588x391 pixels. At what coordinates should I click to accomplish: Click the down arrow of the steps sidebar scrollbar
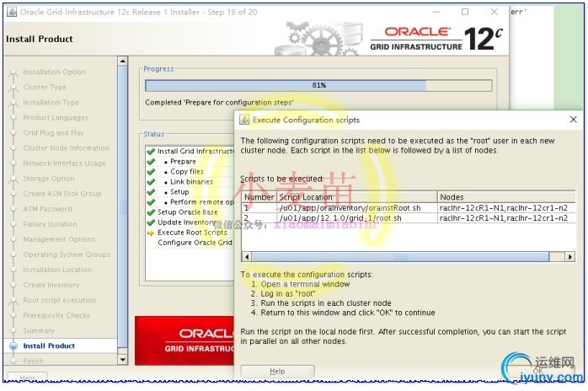pyautogui.click(x=122, y=360)
